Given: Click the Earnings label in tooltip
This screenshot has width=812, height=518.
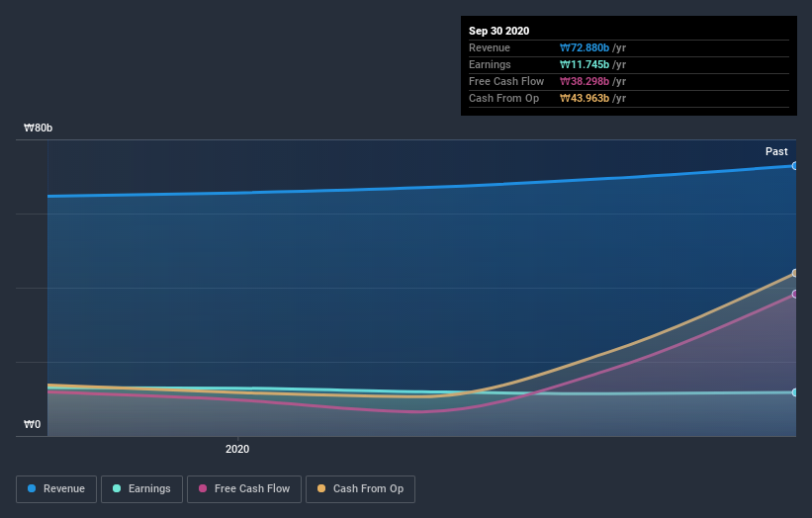Looking at the screenshot, I should click(490, 64).
